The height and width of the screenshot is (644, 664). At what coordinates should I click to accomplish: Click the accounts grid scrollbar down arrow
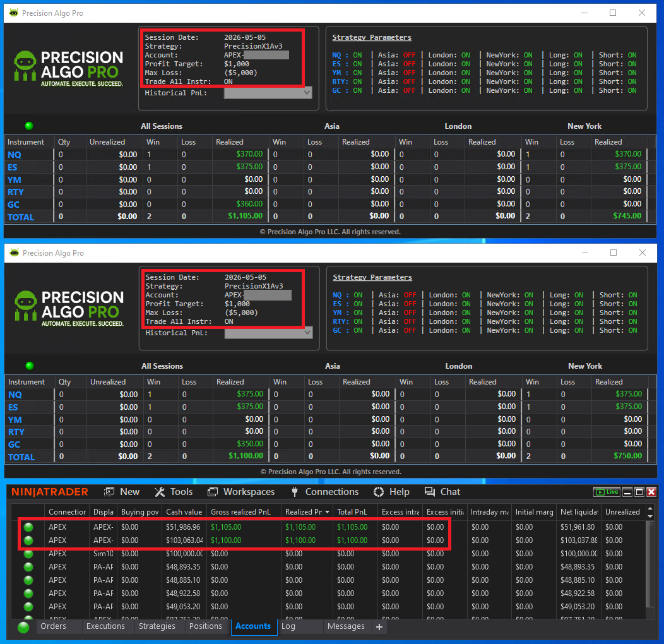pyautogui.click(x=650, y=516)
